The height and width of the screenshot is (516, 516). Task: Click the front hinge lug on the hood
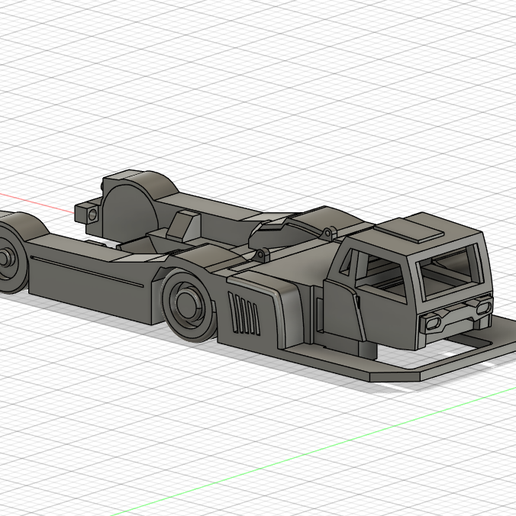coord(260,256)
